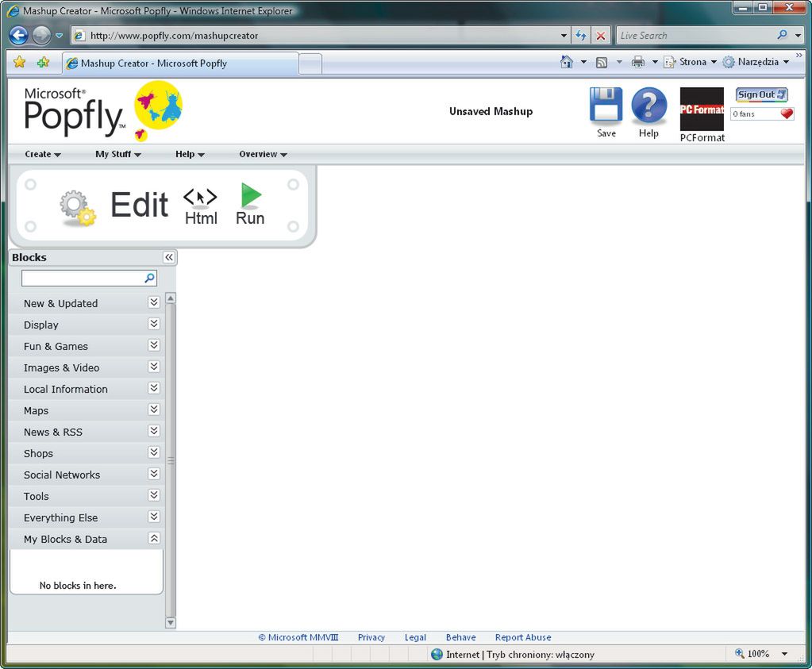Open the Strona menu
The image size is (812, 669).
point(691,62)
